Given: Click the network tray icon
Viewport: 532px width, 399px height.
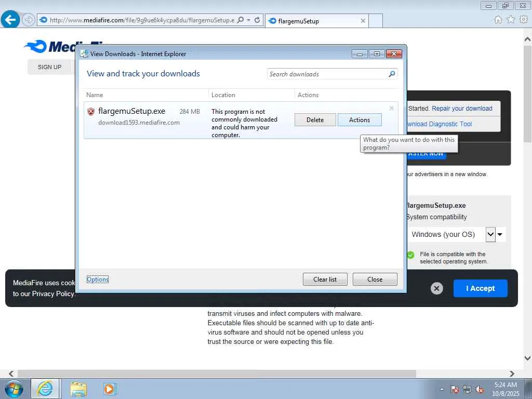Looking at the screenshot, I should [x=467, y=390].
